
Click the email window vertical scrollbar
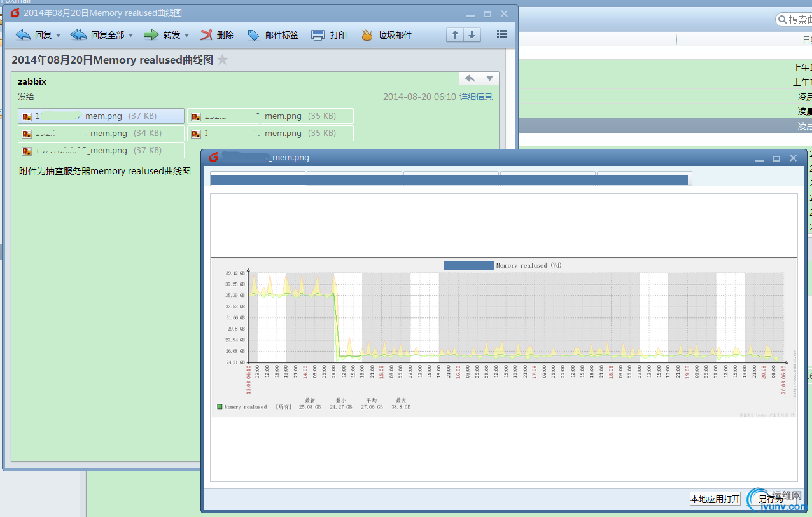coord(510,99)
